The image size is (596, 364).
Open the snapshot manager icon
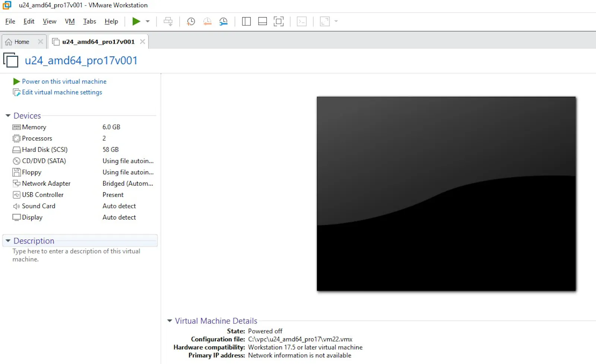(x=223, y=22)
